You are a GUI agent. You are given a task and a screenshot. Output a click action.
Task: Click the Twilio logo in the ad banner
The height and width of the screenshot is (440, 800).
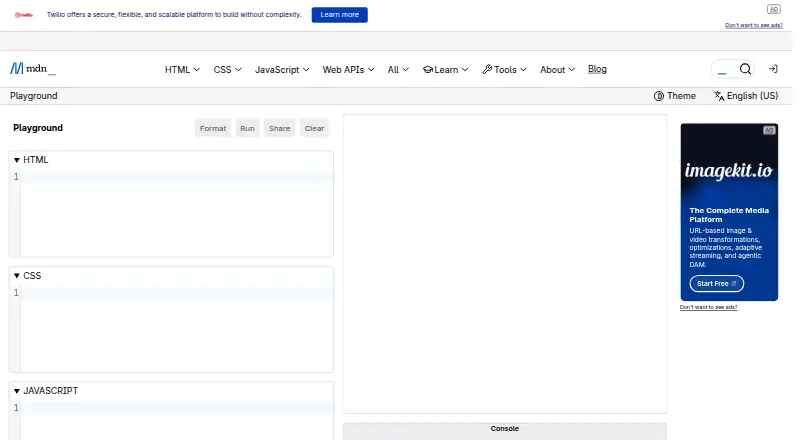tap(23, 15)
